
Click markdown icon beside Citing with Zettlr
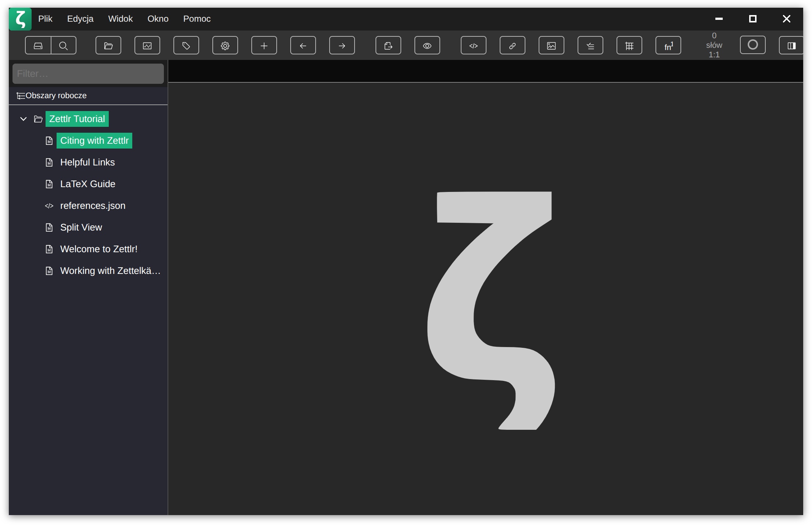[x=49, y=141]
